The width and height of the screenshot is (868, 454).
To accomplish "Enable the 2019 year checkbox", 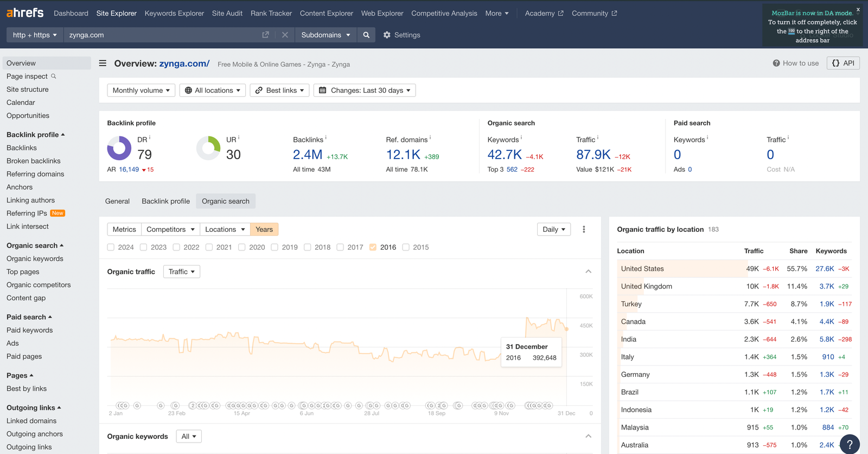I will pos(275,247).
